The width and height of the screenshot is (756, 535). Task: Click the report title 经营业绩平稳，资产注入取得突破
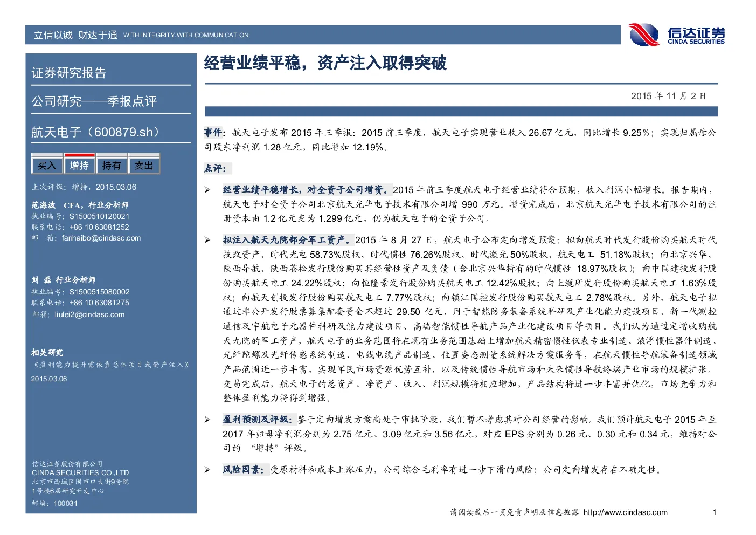(325, 63)
